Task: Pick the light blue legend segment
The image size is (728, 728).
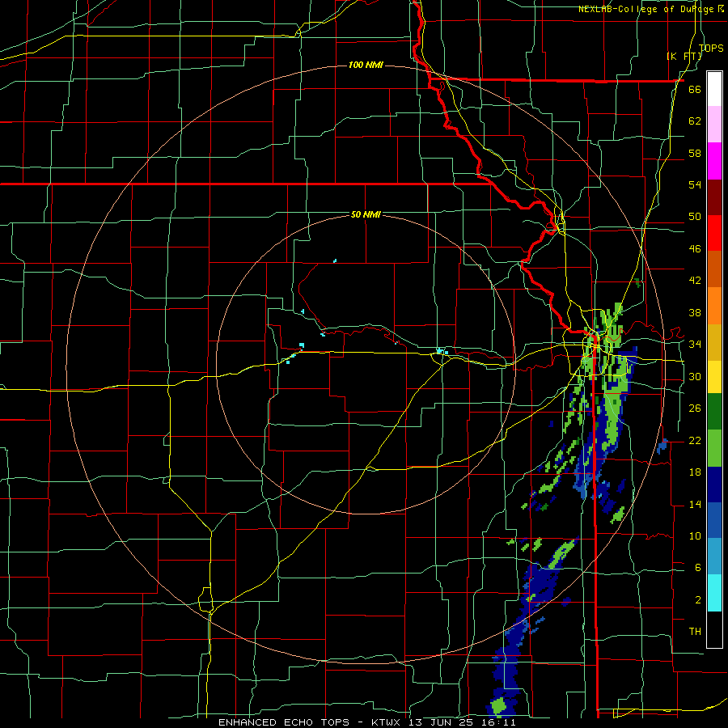Action: [714, 557]
